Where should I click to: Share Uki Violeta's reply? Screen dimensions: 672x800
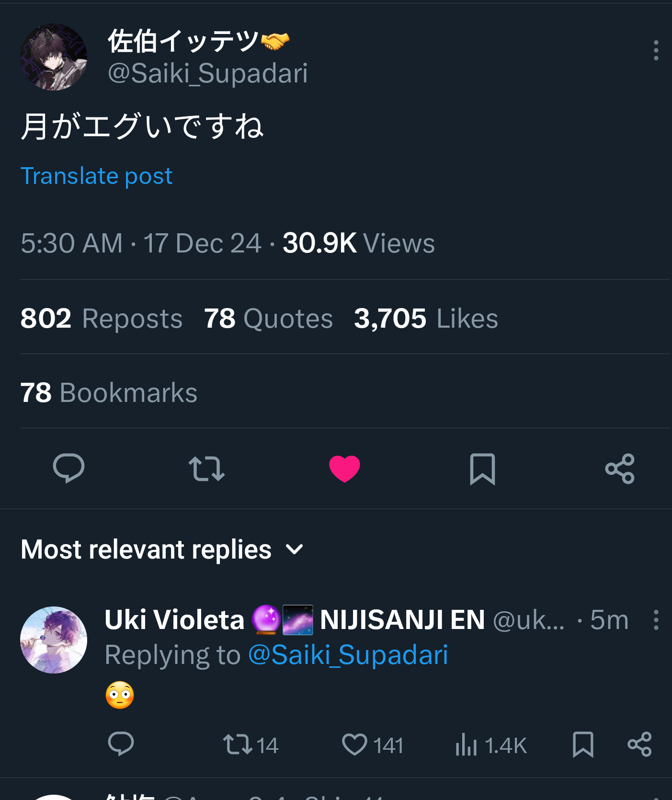639,744
